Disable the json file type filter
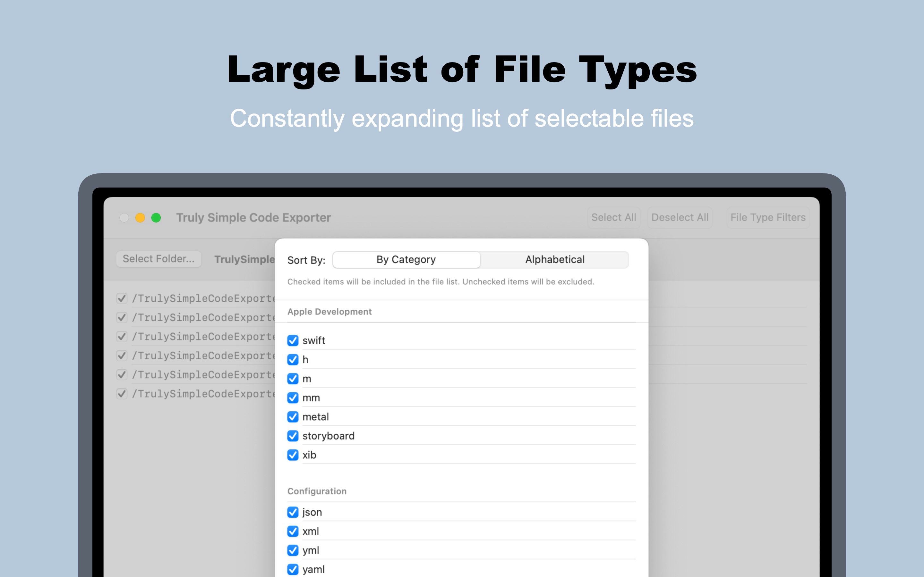Image resolution: width=924 pixels, height=577 pixels. pos(293,512)
